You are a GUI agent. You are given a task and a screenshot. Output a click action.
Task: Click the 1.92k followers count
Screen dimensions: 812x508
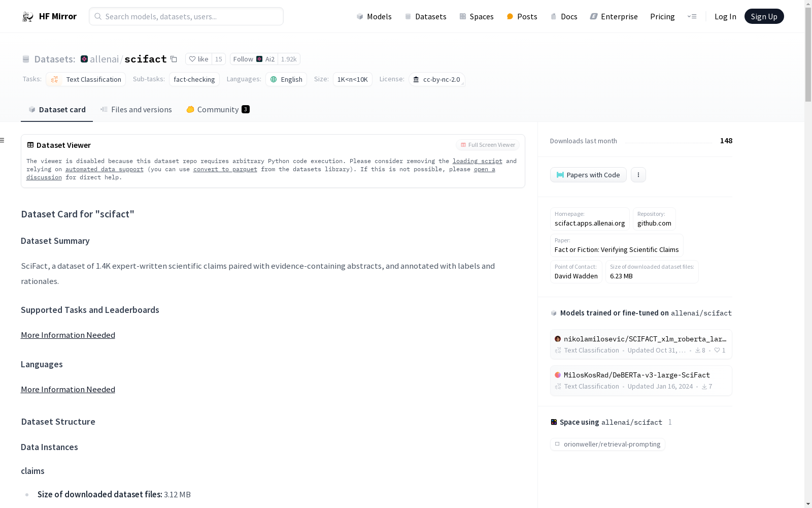[x=289, y=59]
